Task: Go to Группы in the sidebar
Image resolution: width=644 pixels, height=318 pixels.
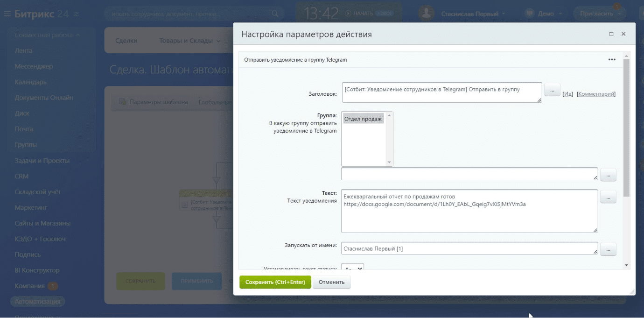Action: point(26,145)
